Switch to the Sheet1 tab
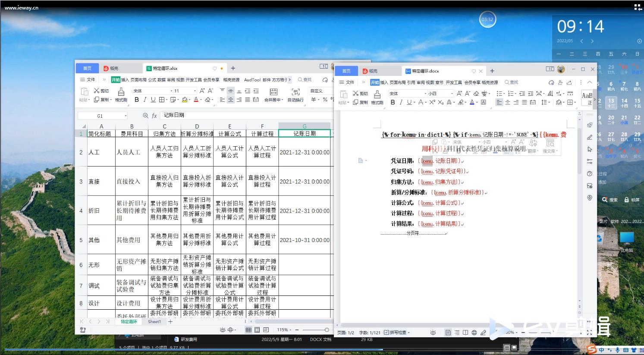Viewport: 644px width, 355px height. (x=154, y=322)
